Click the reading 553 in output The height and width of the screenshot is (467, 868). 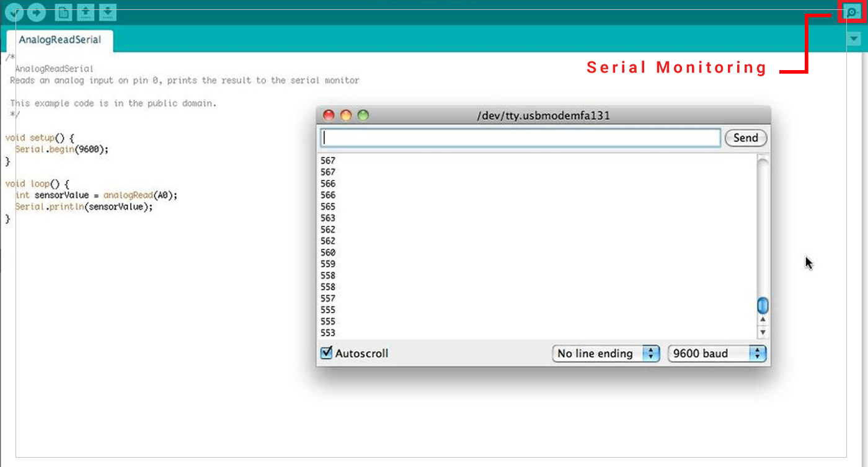(x=328, y=333)
